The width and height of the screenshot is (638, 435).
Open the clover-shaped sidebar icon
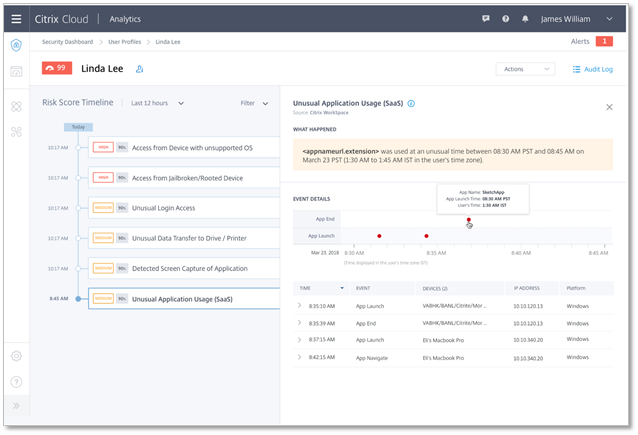[x=16, y=132]
